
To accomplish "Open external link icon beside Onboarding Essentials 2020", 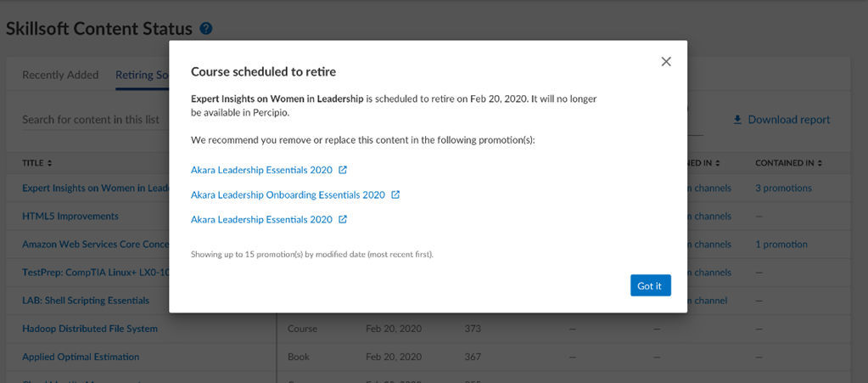I will coord(395,195).
